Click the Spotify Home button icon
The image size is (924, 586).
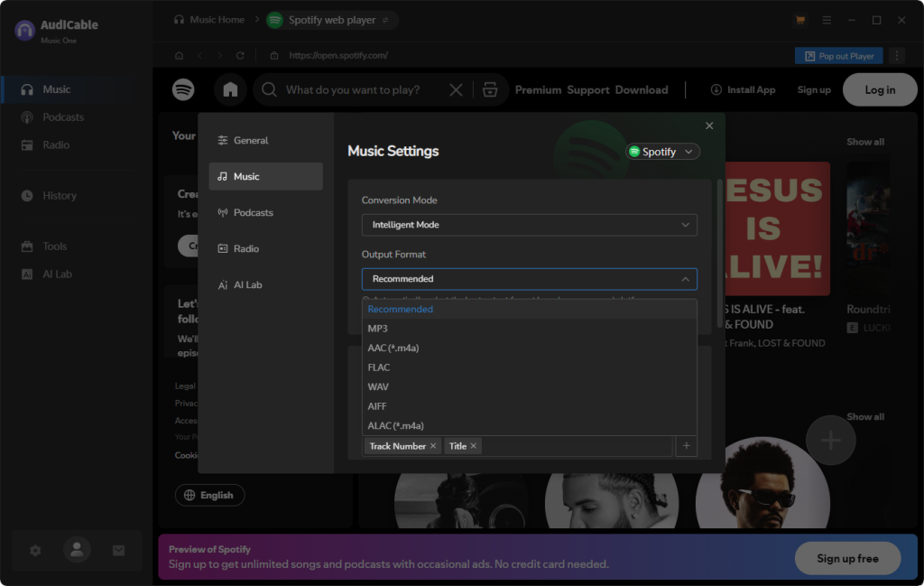pyautogui.click(x=230, y=89)
